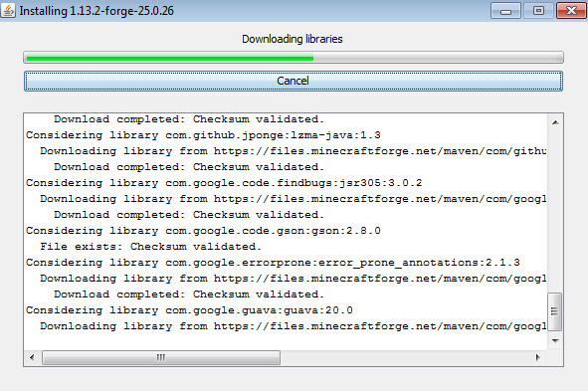Maximize the installer window
This screenshot has width=588, height=391.
click(538, 11)
